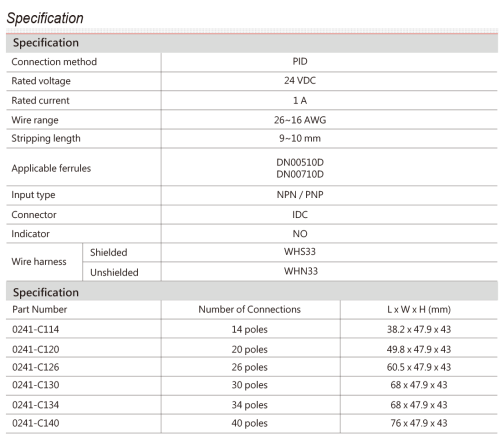Select the WHN33 harness value
Screen dimensions: 500x446
(301, 271)
